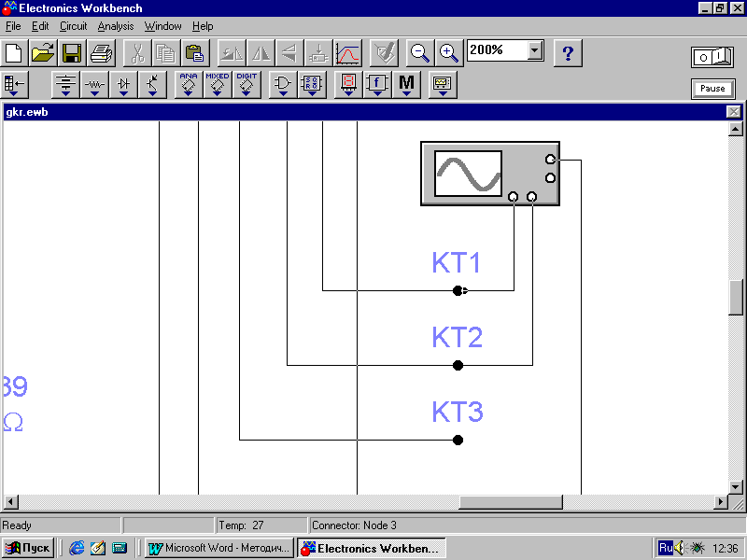This screenshot has width=747, height=560.
Task: Open the Favorites parts bin
Action: (14, 85)
